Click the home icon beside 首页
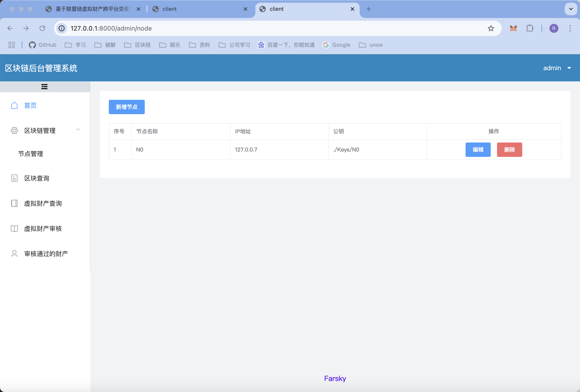This screenshot has width=580, height=392. pyautogui.click(x=14, y=105)
